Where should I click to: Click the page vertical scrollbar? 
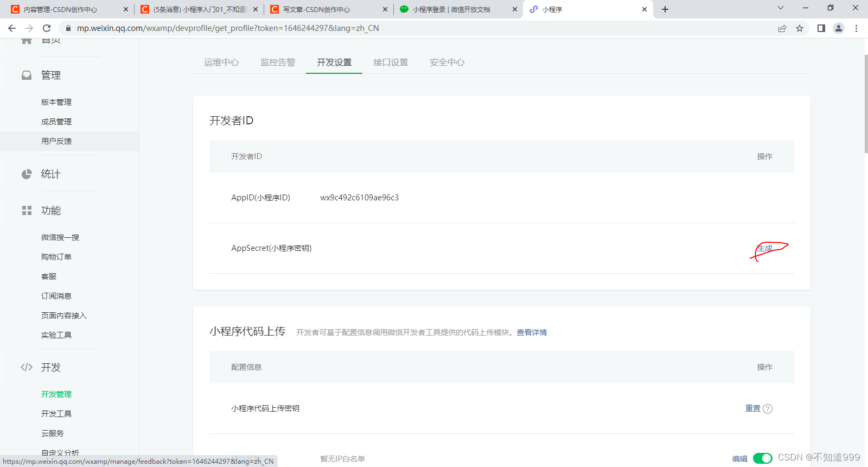866,103
